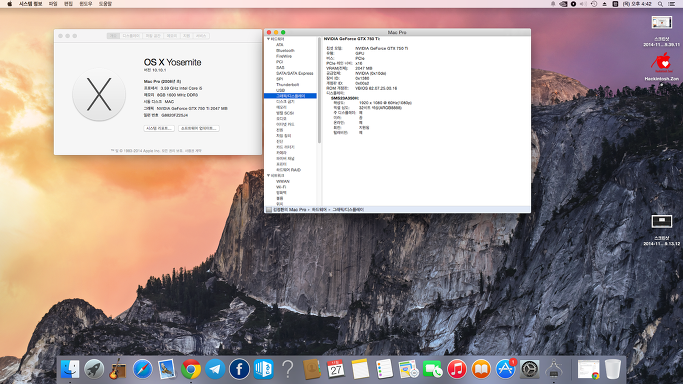
Task: Open FaceTime green icon in dock
Action: [x=433, y=369]
